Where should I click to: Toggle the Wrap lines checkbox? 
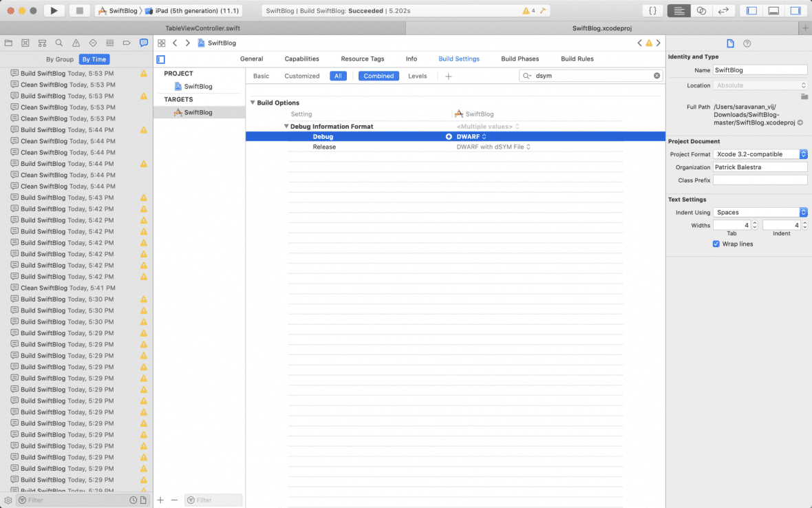click(716, 244)
